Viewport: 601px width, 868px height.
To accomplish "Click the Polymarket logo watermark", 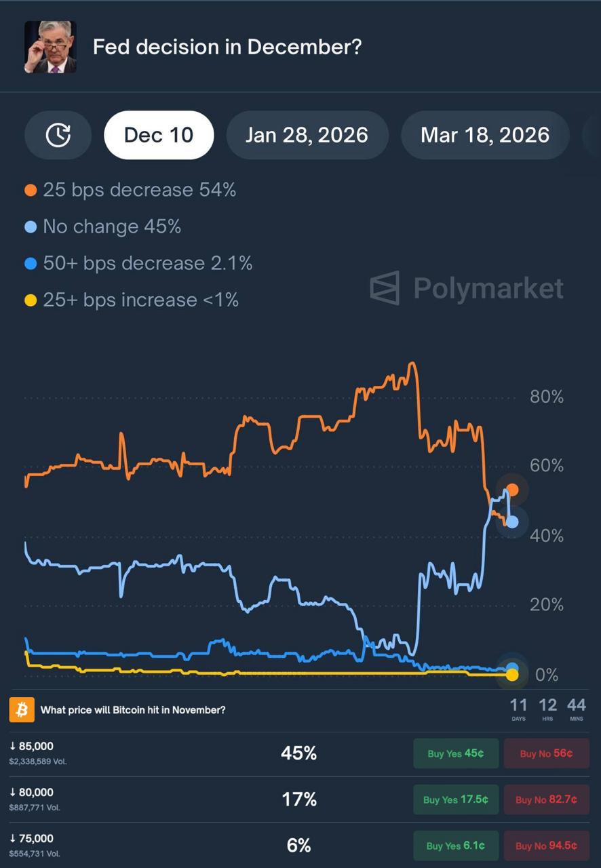I will pyautogui.click(x=467, y=288).
